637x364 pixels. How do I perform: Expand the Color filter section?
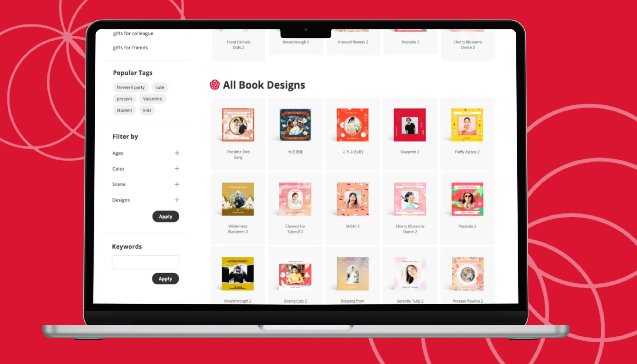[177, 168]
